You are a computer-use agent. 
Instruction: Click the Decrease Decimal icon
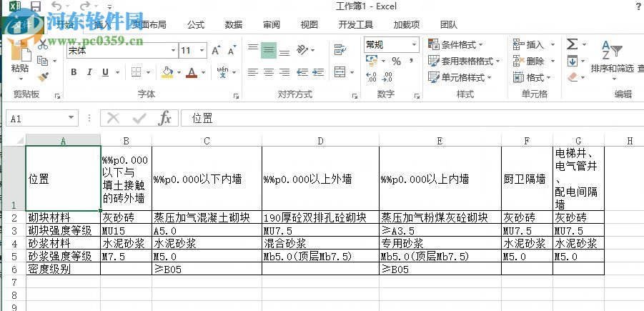(387, 76)
